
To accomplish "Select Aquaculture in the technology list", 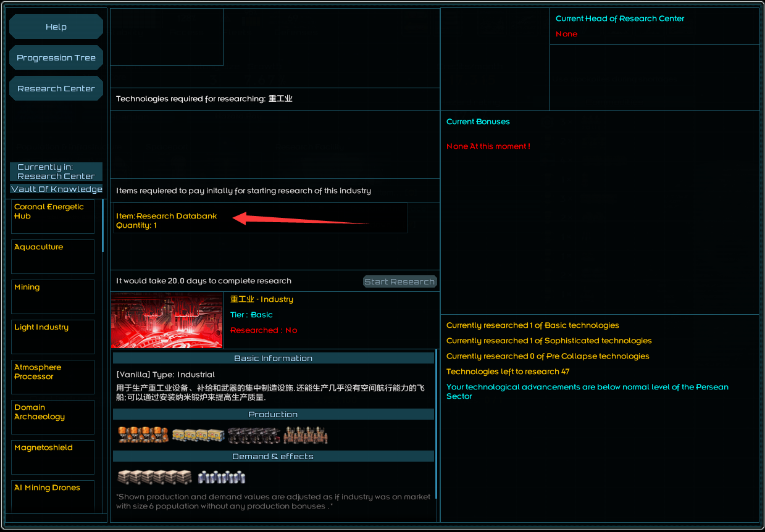I will [x=53, y=257].
